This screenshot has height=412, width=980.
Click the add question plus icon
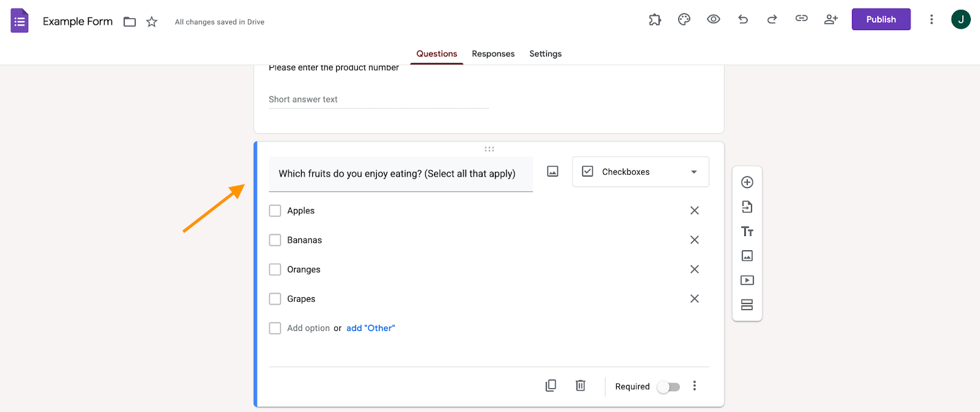point(747,182)
